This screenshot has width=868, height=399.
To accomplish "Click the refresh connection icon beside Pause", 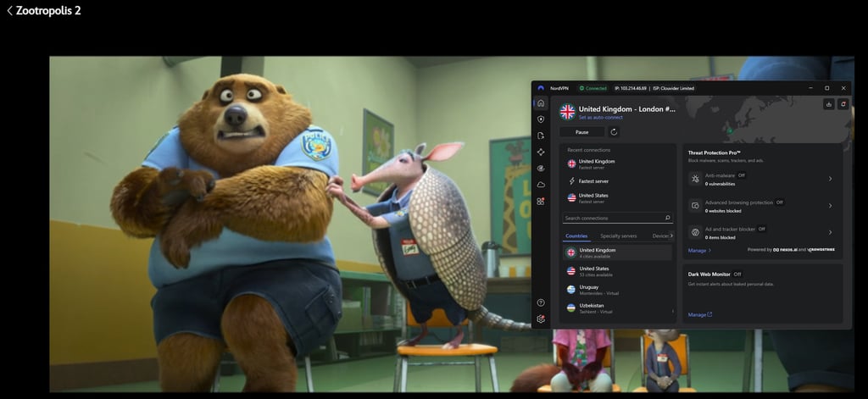I will (614, 131).
